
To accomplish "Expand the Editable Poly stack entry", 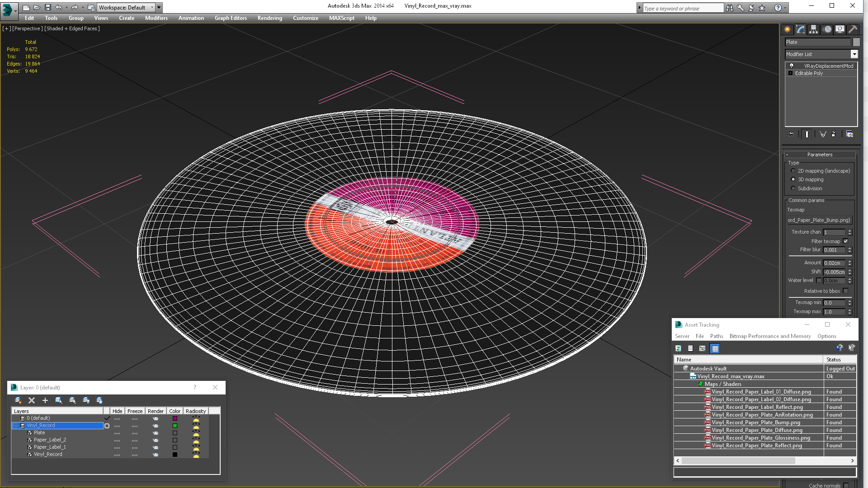I will (790, 73).
